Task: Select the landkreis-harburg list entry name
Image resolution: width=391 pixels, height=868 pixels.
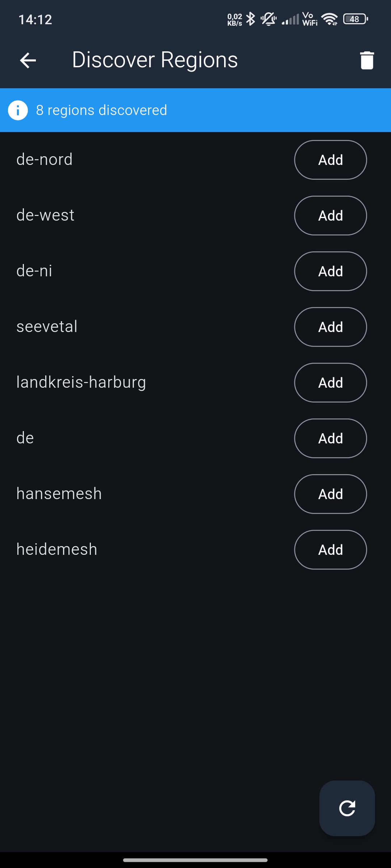Action: pyautogui.click(x=81, y=383)
